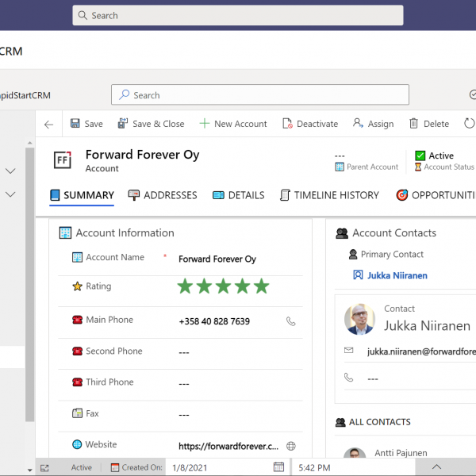Click sidebar scroll-up arrow
This screenshot has height=476, width=476.
pyautogui.click(x=30, y=142)
